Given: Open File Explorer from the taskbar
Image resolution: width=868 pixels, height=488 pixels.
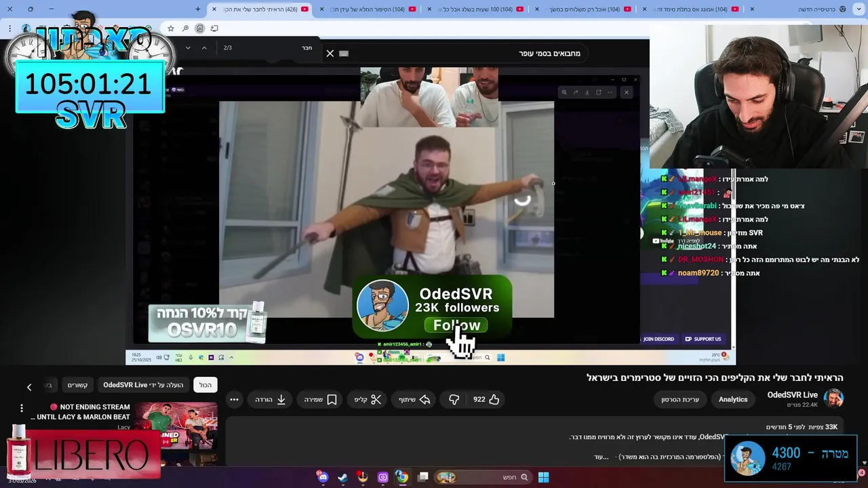Looking at the screenshot, I should pos(422,477).
